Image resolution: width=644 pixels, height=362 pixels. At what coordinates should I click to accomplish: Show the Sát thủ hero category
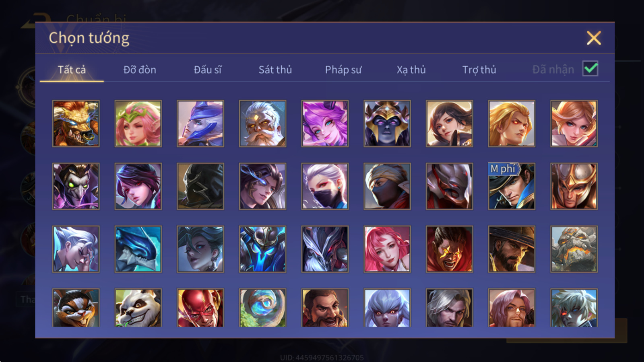275,70
